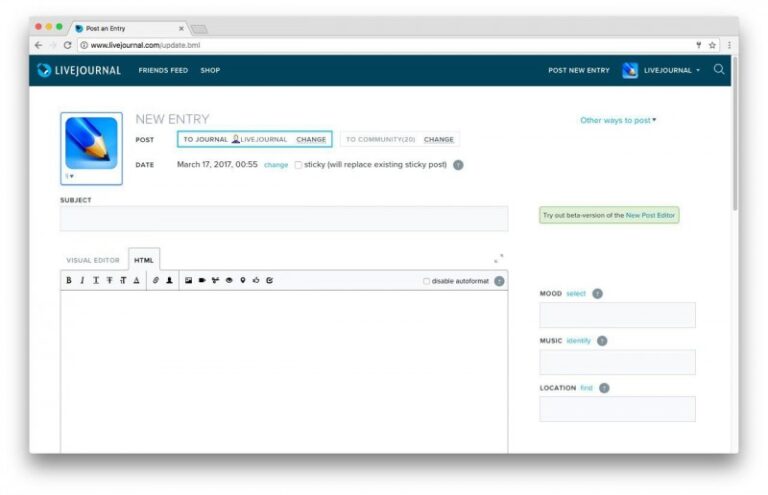Click the date change link

pos(276,165)
